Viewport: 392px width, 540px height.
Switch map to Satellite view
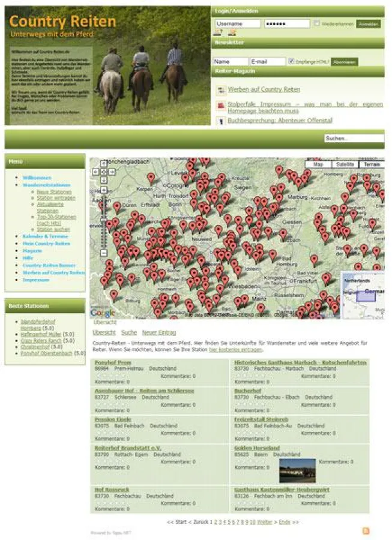[x=345, y=164]
